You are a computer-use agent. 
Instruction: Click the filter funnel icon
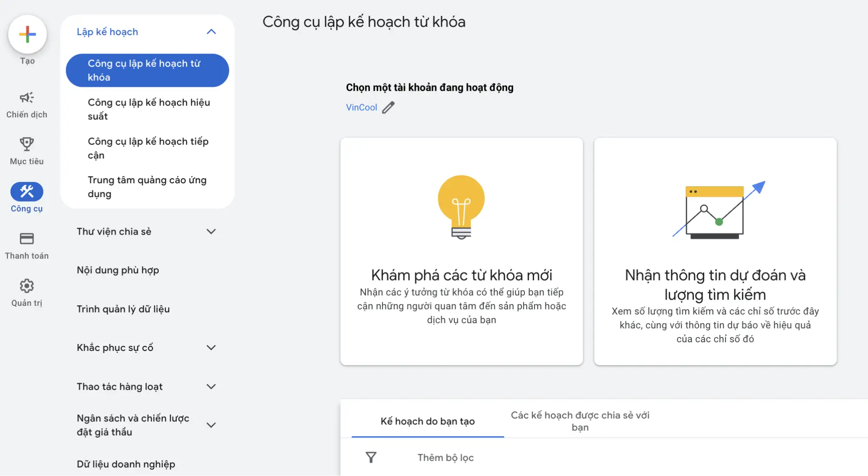coord(371,457)
